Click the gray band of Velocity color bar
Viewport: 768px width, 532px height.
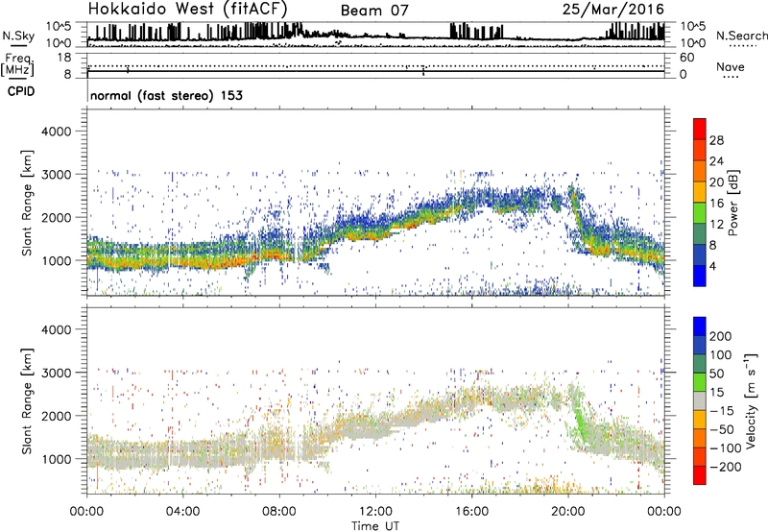click(x=700, y=400)
